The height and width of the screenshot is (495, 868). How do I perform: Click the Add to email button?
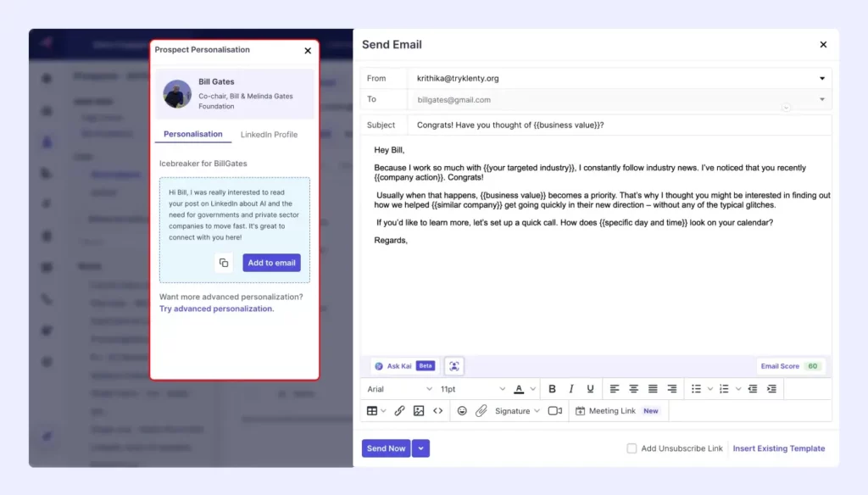coord(272,263)
